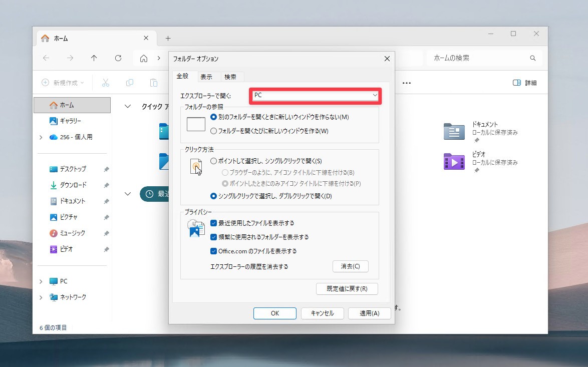Click the pin icon next to ミュージック

[x=106, y=233]
